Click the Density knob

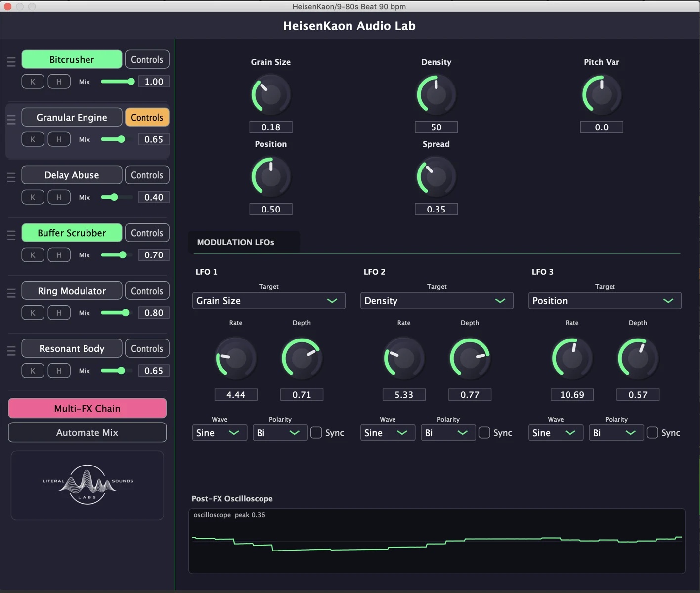tap(436, 94)
